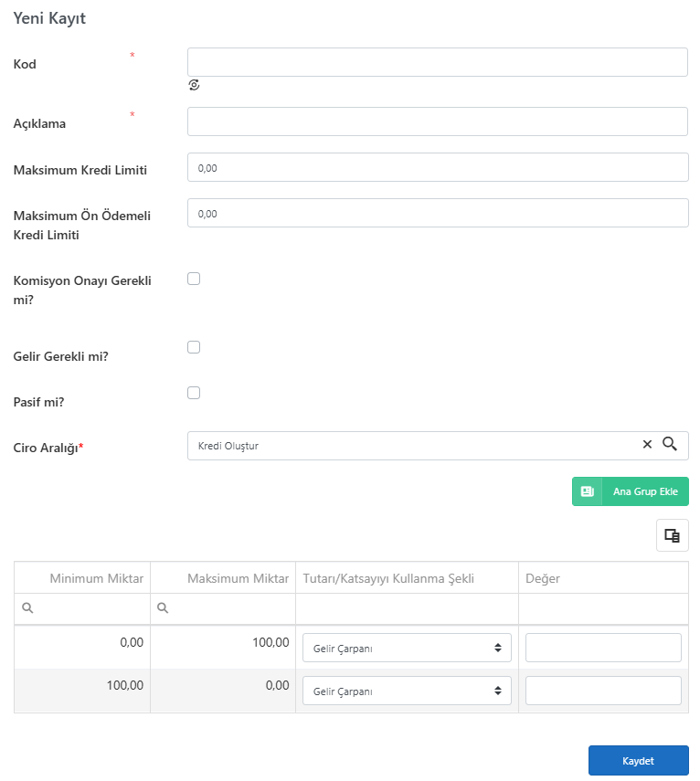This screenshot has height=781, width=700.
Task: Click the Maksimum Kredi Limiti field
Action: (438, 167)
